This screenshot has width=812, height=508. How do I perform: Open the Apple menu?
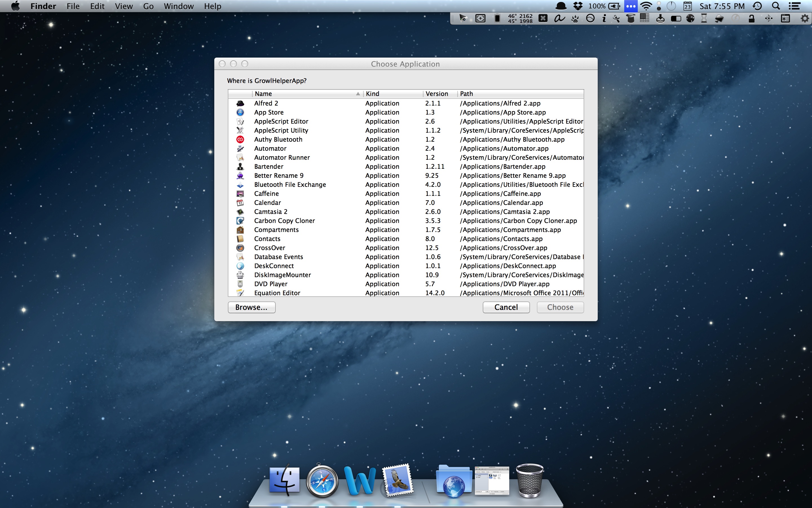click(16, 6)
